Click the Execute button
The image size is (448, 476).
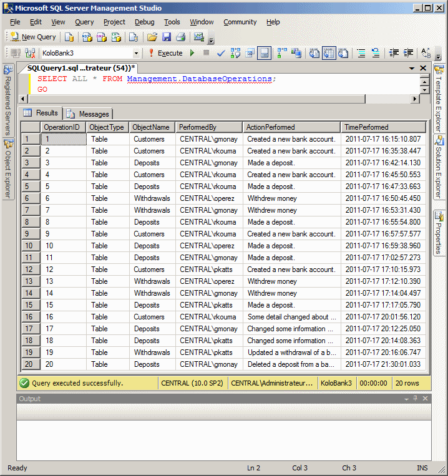point(166,53)
